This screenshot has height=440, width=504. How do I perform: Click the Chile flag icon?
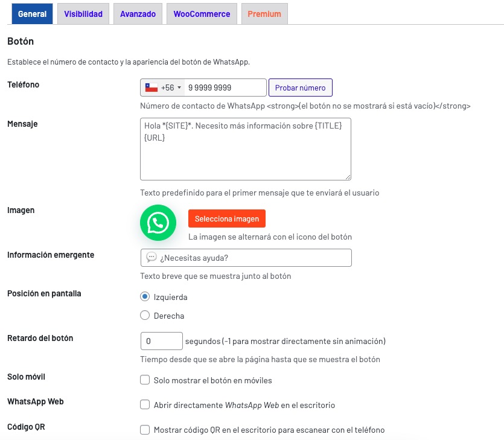click(x=151, y=88)
